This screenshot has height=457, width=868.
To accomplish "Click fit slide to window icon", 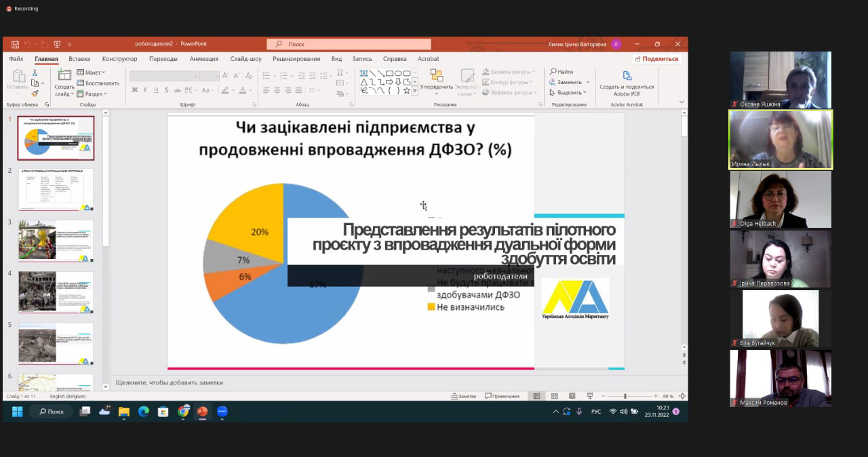I will [682, 396].
